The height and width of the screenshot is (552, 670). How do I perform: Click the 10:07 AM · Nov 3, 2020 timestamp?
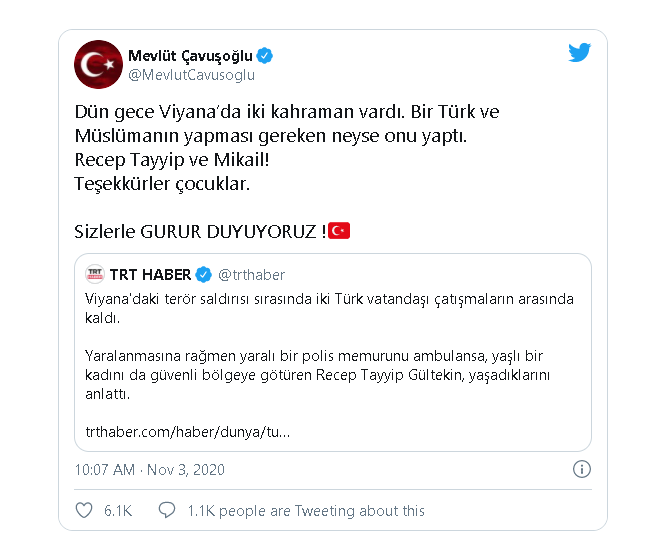[150, 469]
